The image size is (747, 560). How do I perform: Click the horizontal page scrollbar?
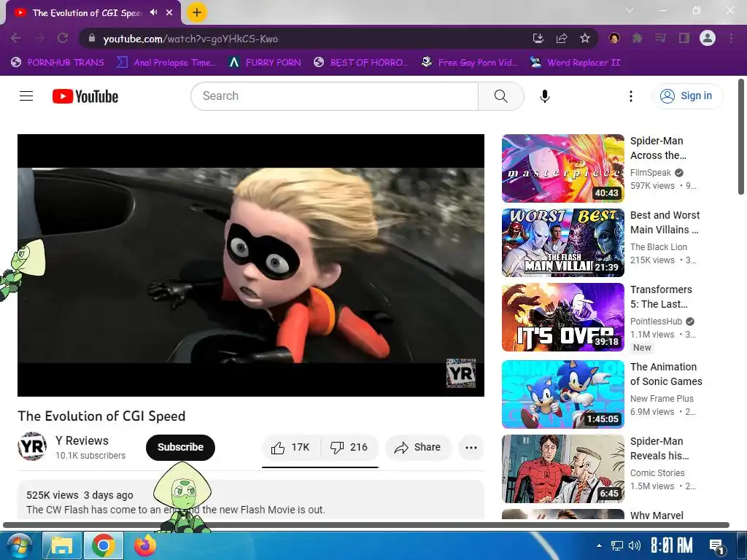366,525
